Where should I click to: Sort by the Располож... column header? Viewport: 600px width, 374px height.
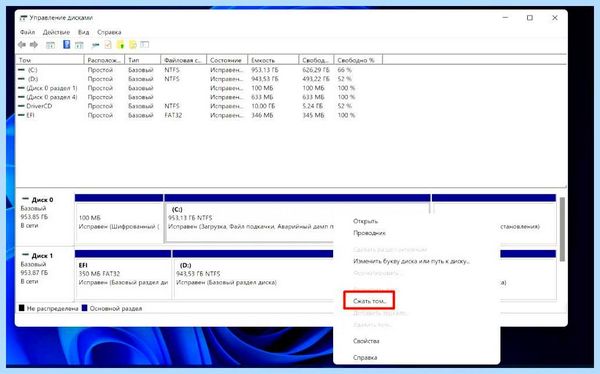104,60
